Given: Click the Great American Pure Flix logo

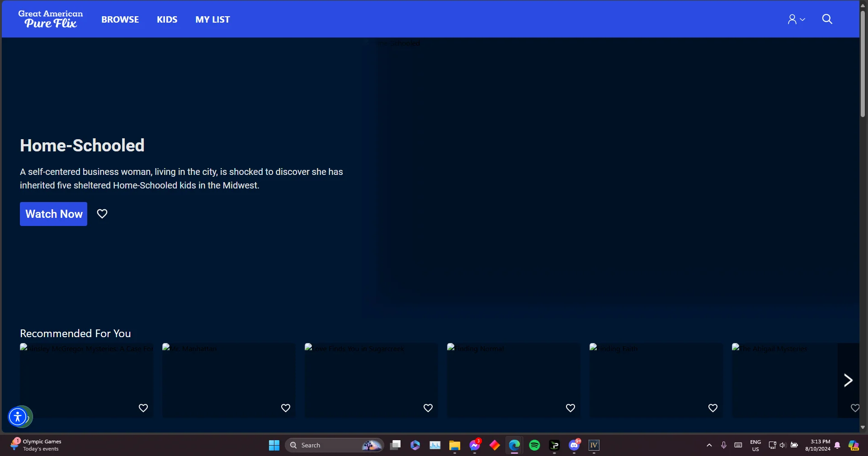Looking at the screenshot, I should pyautogui.click(x=51, y=19).
